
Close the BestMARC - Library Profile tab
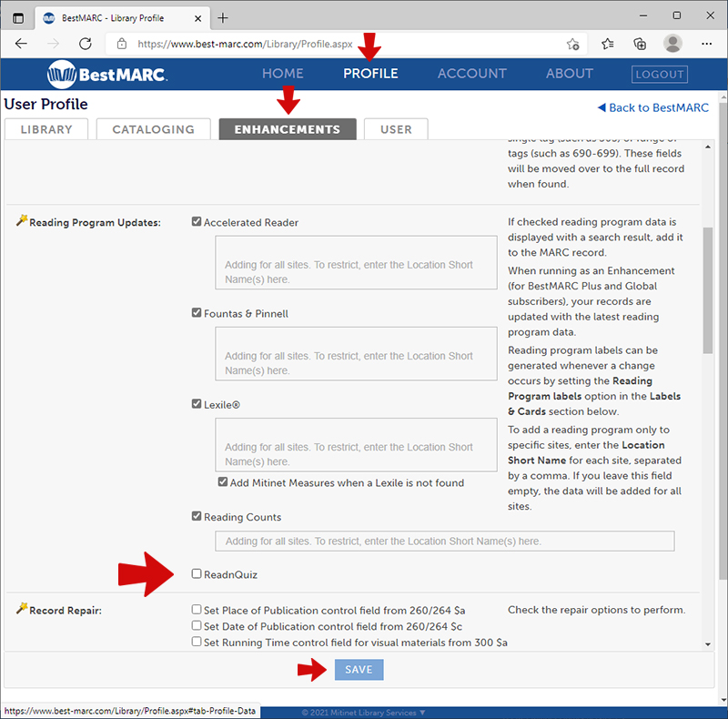click(x=197, y=18)
